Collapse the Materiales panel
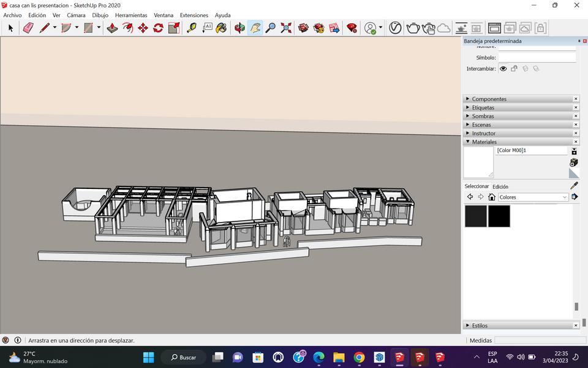588x368 pixels. tap(484, 142)
